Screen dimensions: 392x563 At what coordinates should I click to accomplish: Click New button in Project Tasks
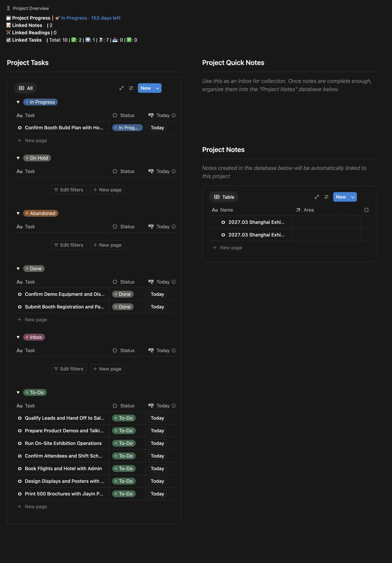[x=146, y=88]
